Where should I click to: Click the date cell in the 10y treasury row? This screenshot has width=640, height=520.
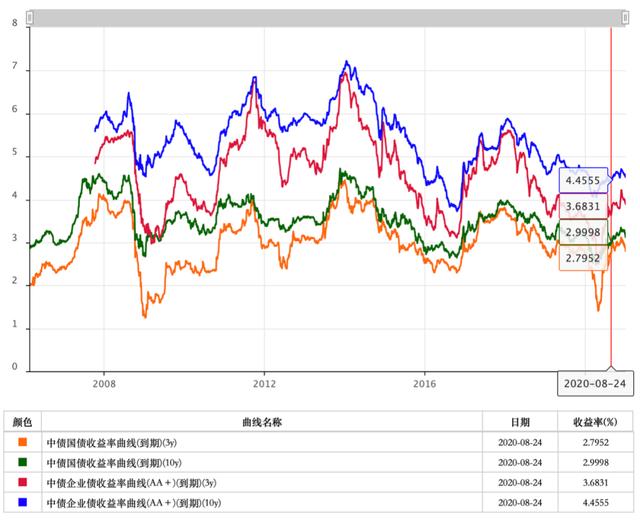(x=520, y=462)
